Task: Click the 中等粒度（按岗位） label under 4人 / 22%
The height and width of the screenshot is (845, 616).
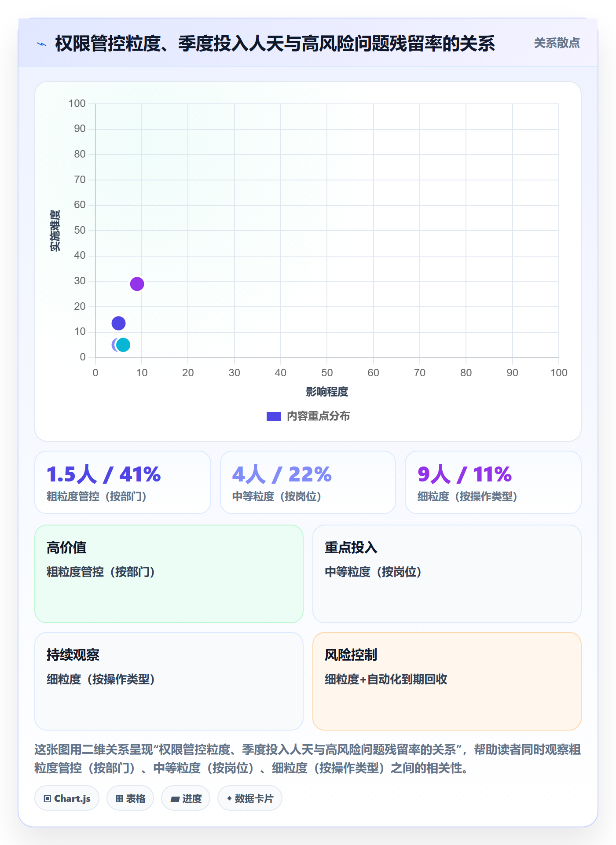Action: (279, 496)
